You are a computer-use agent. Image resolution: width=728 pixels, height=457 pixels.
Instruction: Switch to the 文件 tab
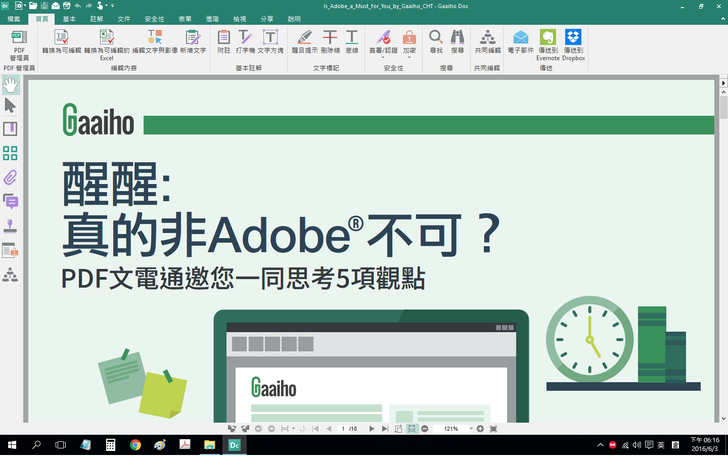pos(124,19)
